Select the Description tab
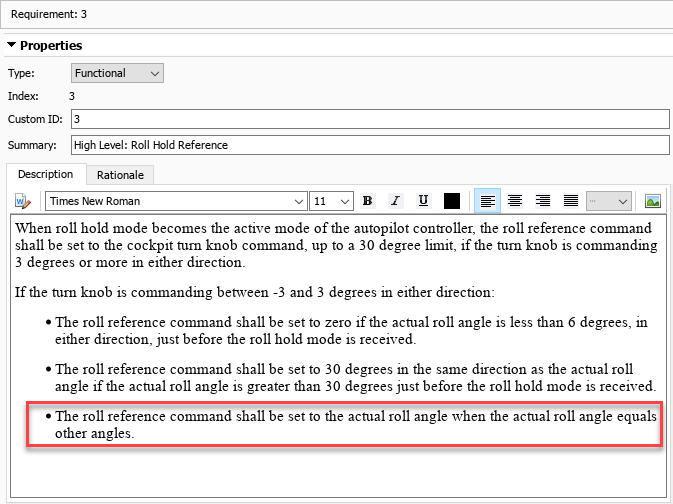This screenshot has width=673, height=504. pyautogui.click(x=45, y=174)
